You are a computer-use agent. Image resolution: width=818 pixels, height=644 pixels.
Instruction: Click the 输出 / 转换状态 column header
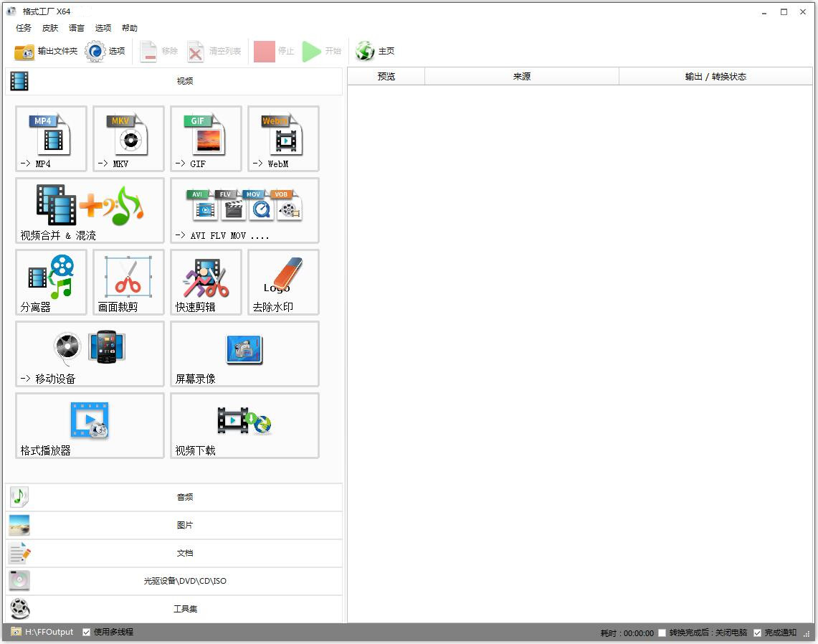[715, 76]
